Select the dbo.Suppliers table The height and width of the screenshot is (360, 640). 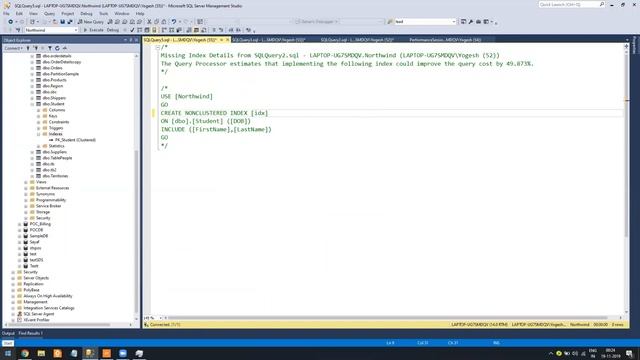pyautogui.click(x=54, y=152)
